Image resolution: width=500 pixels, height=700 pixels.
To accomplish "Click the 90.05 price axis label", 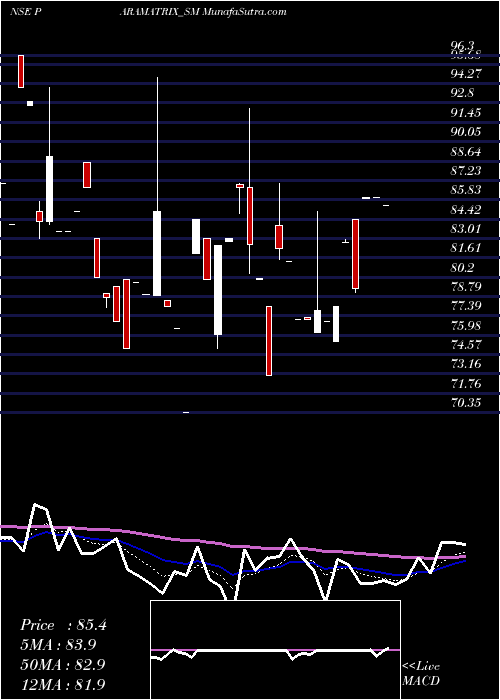I will 466,132.
